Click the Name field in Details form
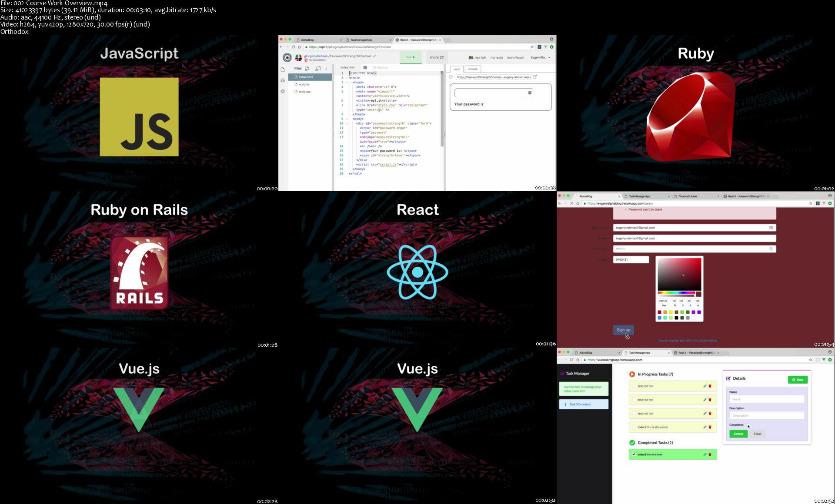The image size is (835, 504). point(767,399)
